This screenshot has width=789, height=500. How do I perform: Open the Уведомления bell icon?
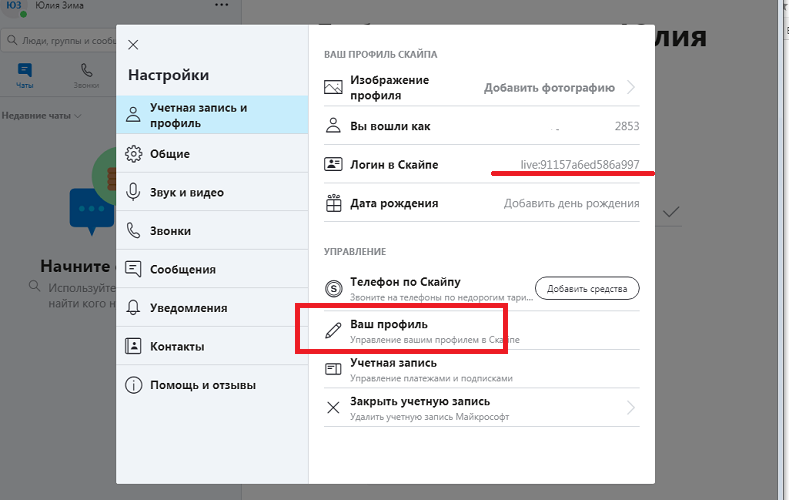pyautogui.click(x=133, y=308)
